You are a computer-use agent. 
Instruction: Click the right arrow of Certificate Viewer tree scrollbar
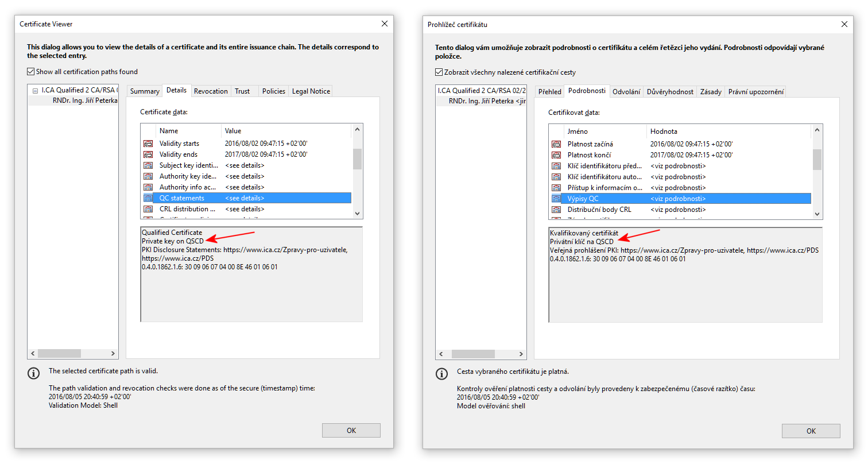tap(113, 354)
